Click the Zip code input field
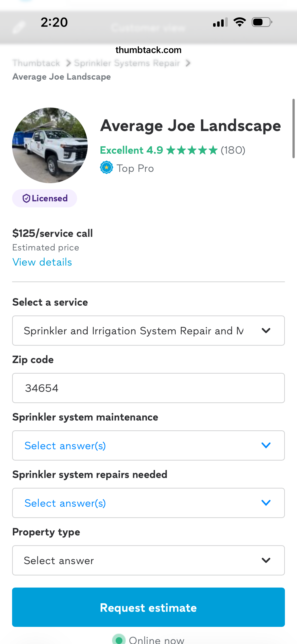This screenshot has width=297, height=644. point(148,388)
